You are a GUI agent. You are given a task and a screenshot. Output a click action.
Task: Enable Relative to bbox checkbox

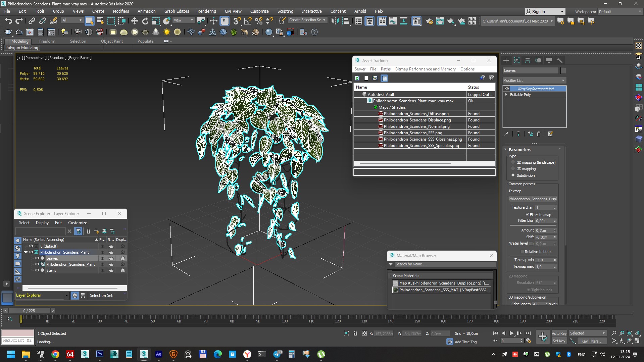tap(522, 252)
